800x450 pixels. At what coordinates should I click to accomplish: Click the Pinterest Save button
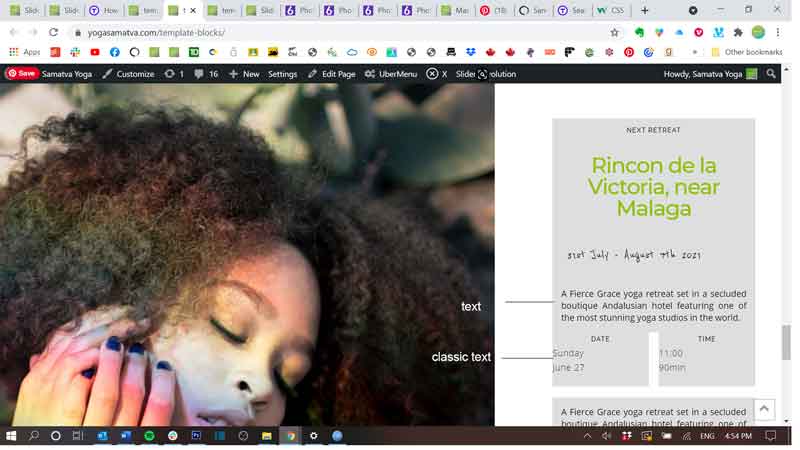point(22,74)
